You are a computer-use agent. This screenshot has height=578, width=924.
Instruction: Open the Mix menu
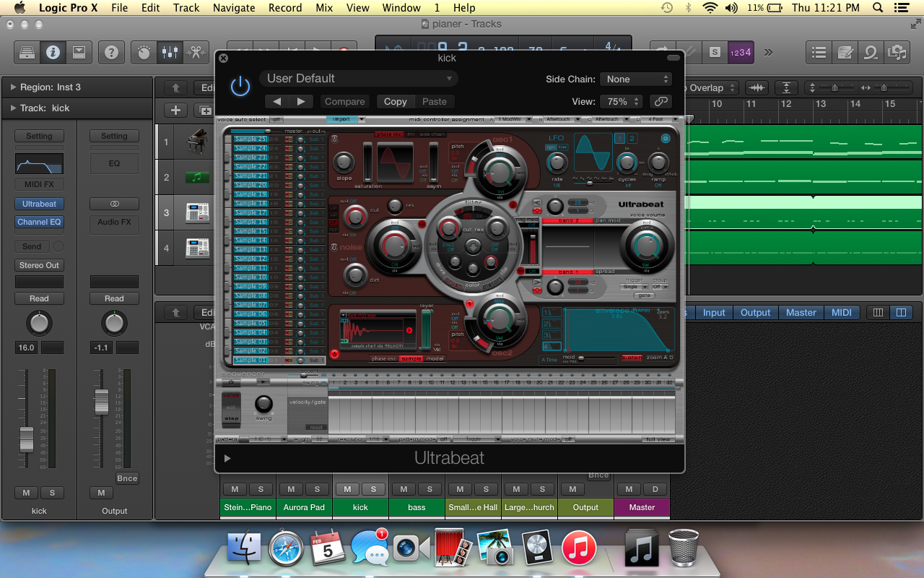pyautogui.click(x=324, y=8)
